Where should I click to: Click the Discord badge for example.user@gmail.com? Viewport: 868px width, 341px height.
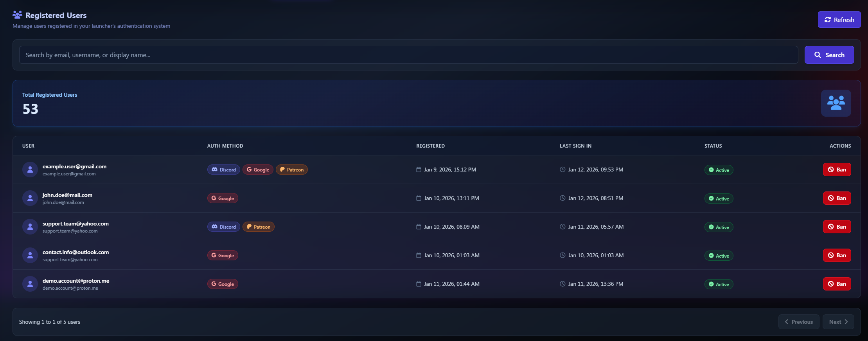coord(223,170)
